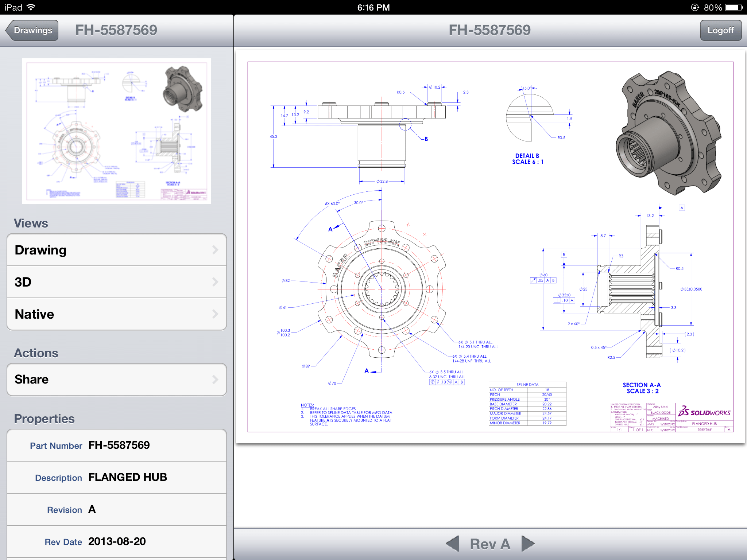Image resolution: width=747 pixels, height=560 pixels.
Task: Tap the Wi-Fi status icon
Action: pyautogui.click(x=31, y=7)
